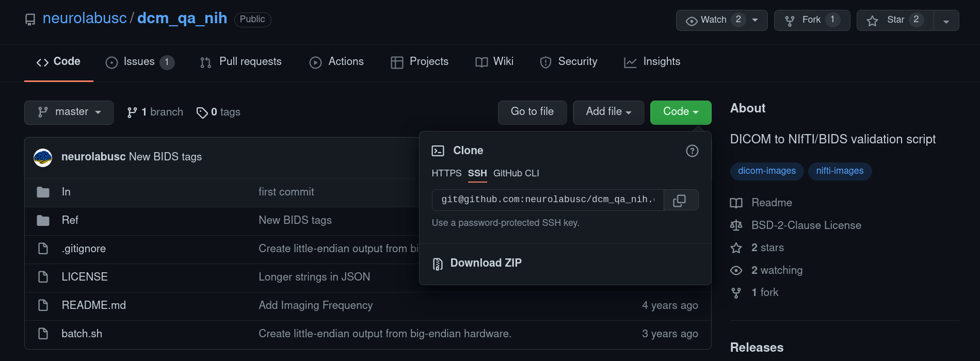Open the Add file dropdown
This screenshot has height=361, width=980.
coord(608,112)
